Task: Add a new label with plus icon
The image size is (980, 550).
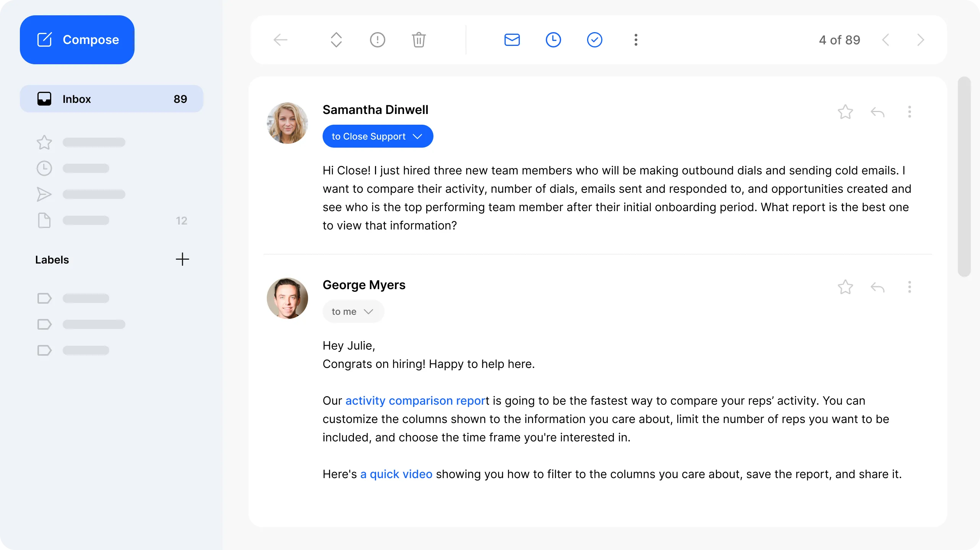Action: [x=182, y=259]
